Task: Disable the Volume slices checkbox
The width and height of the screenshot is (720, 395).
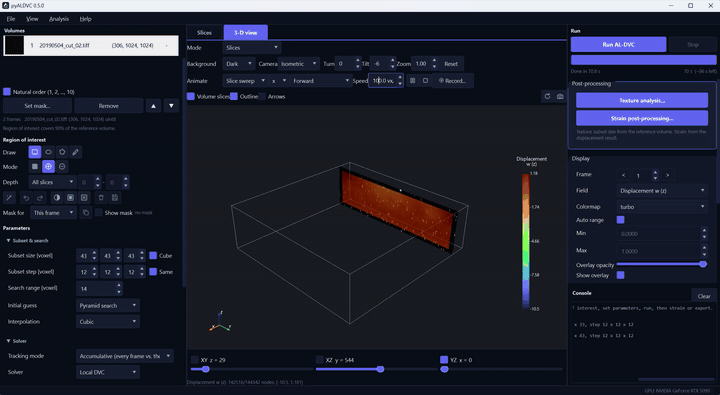Action: point(191,96)
